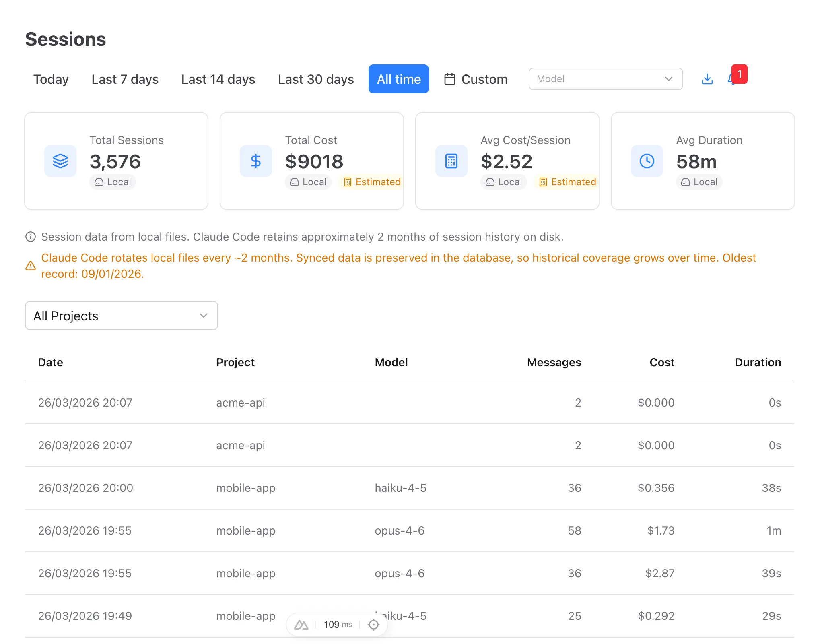This screenshot has width=820, height=644.
Task: Select the All time range
Action: tap(399, 79)
